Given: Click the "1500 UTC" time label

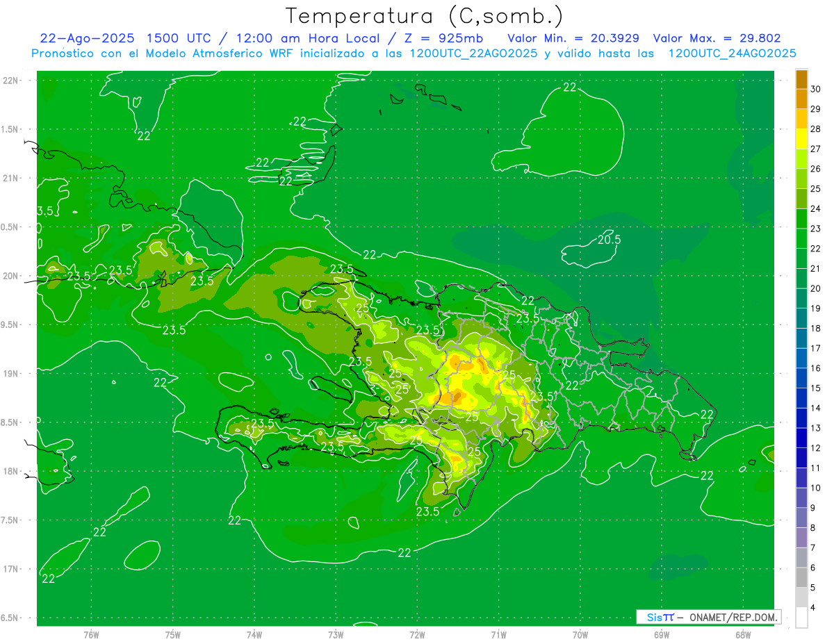Looking at the screenshot, I should tap(178, 38).
